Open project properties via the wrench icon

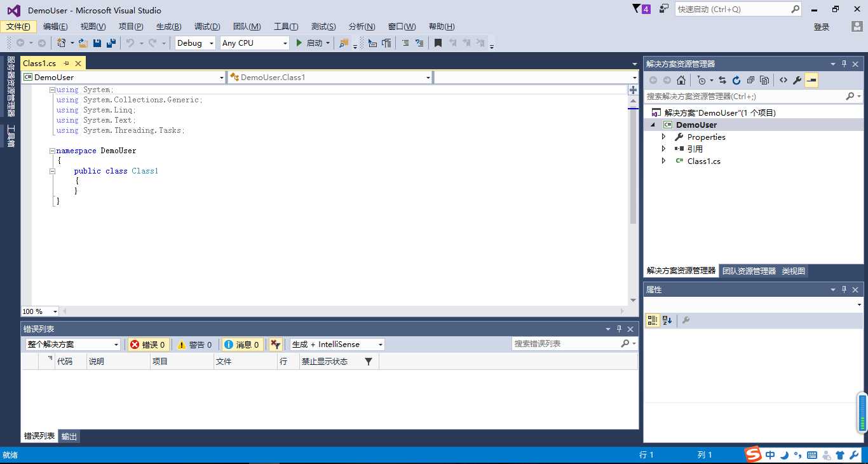coord(797,80)
